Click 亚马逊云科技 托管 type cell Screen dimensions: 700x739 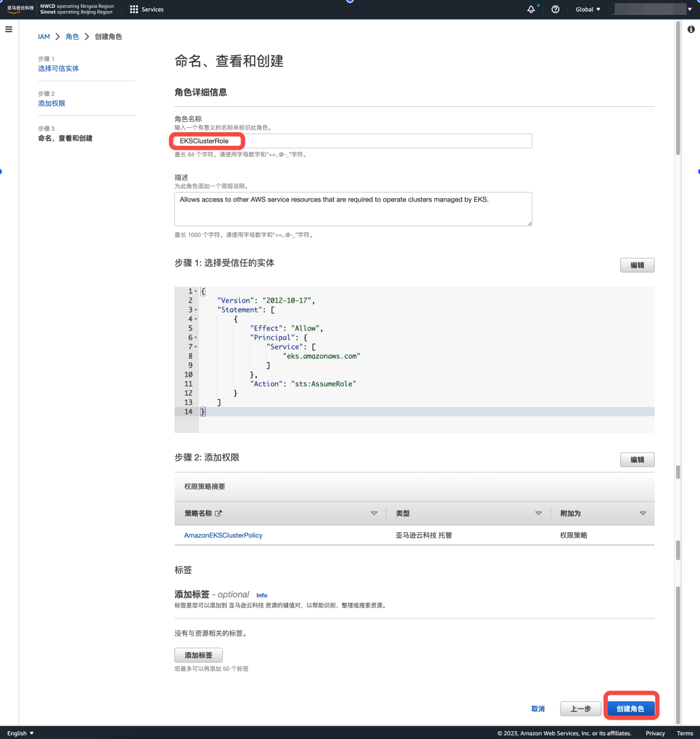[x=424, y=535]
